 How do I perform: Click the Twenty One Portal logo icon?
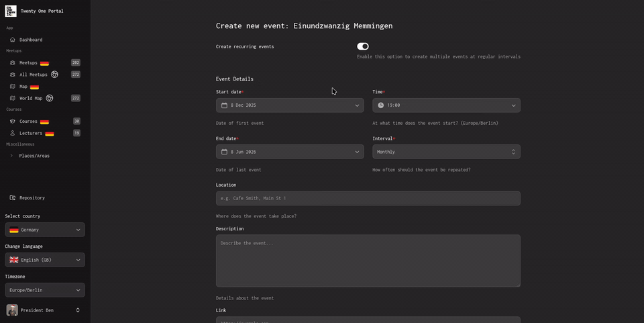tap(11, 11)
